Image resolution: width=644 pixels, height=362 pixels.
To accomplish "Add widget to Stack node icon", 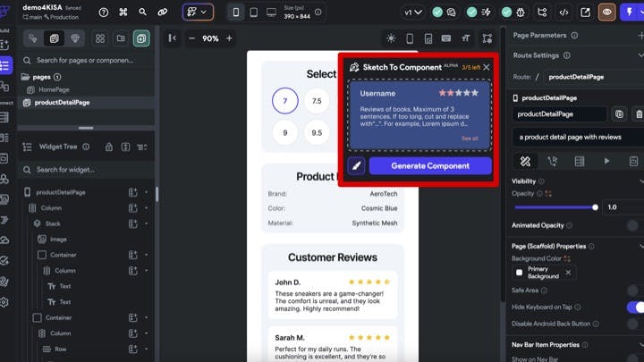I will click(133, 223).
